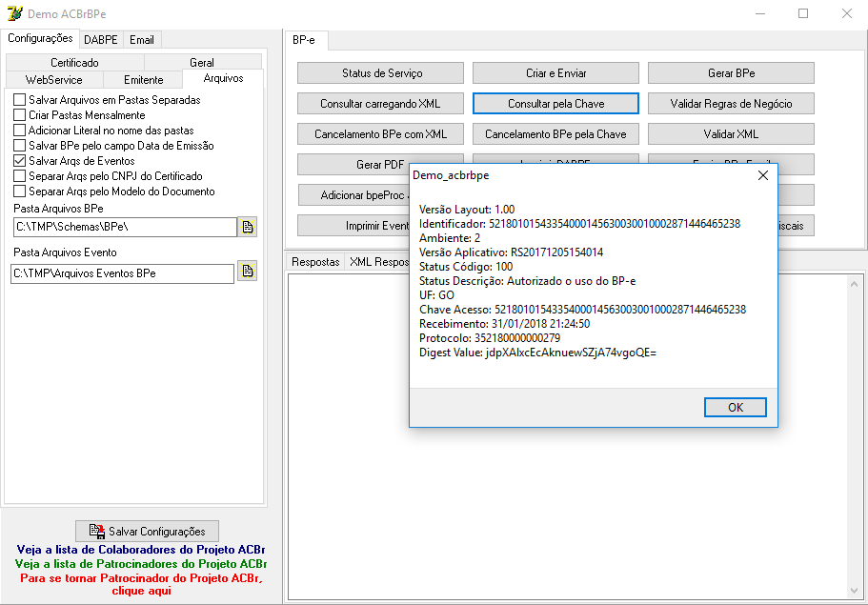Image resolution: width=868 pixels, height=605 pixels.
Task: Click Consultar carregando XML
Action: tap(381, 104)
